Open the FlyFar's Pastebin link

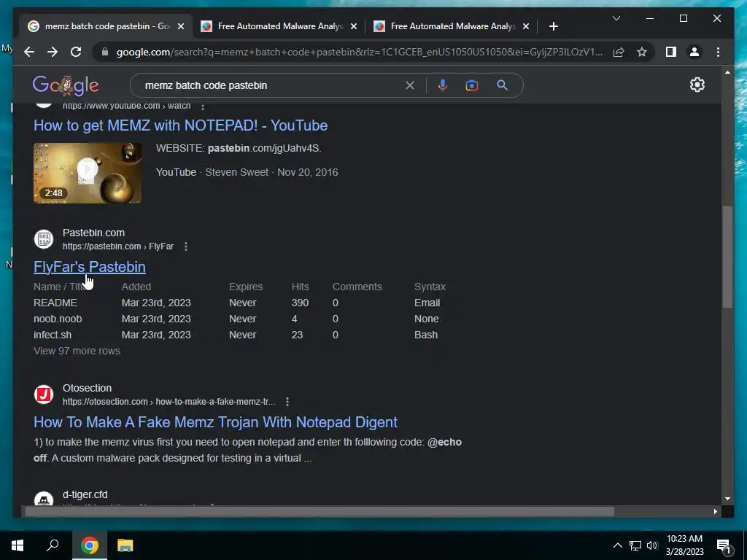90,267
